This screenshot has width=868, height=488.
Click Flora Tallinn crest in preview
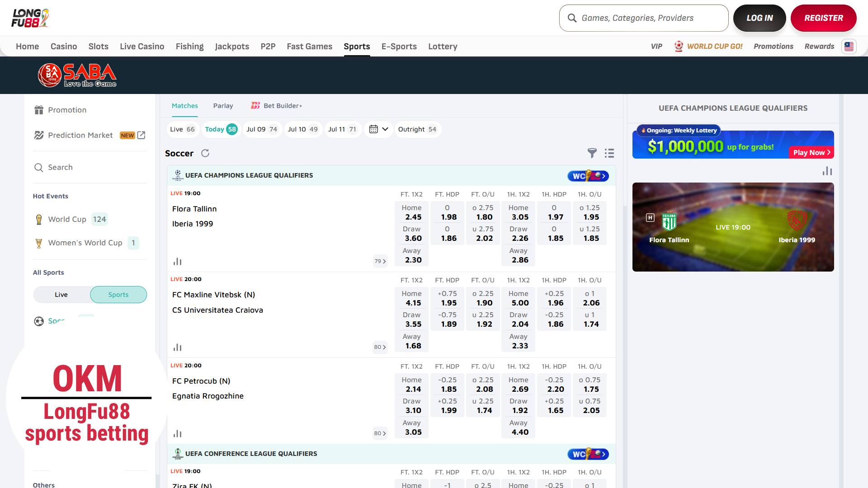click(669, 222)
